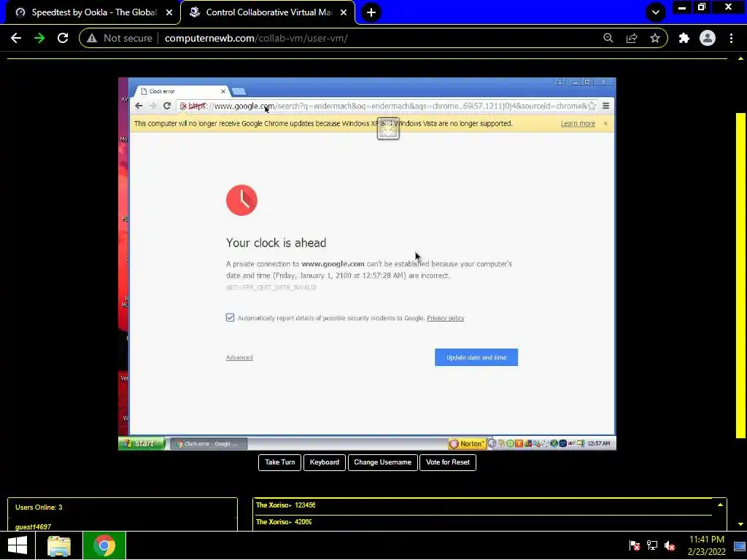Uncheck Automatically report details checkbox

[x=230, y=318]
